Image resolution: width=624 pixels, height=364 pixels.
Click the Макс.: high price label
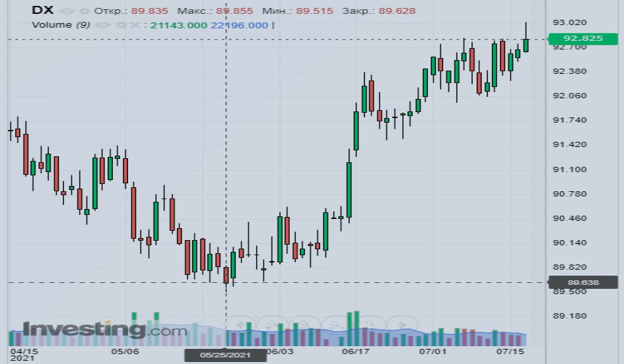195,11
